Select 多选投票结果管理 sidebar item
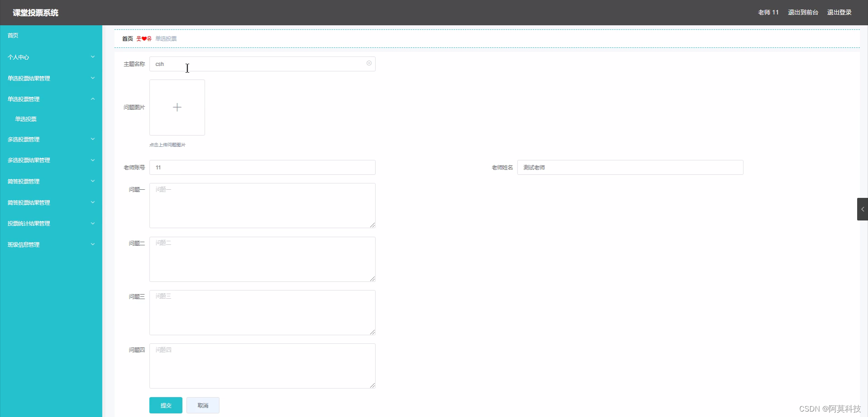Image resolution: width=868 pixels, height=417 pixels. 51,160
